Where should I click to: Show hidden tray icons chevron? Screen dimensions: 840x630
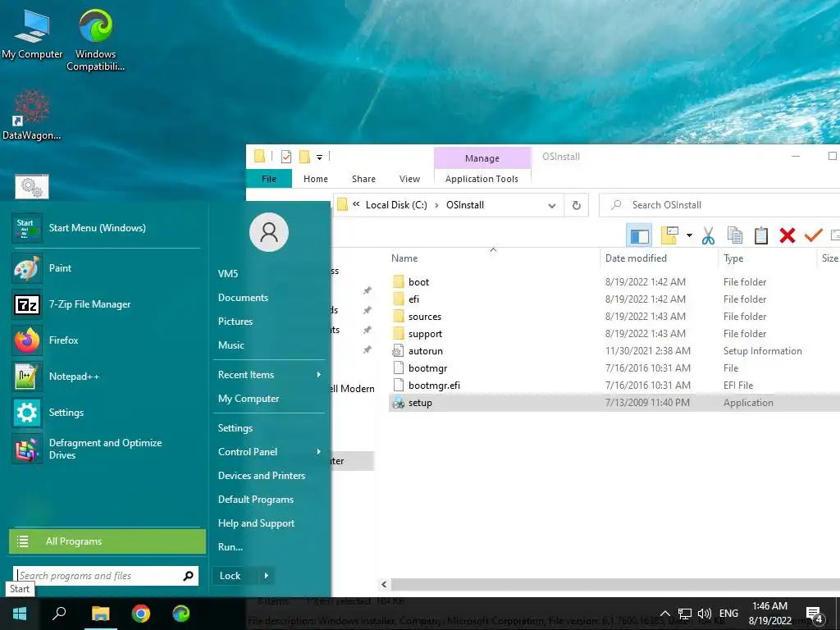pos(664,614)
